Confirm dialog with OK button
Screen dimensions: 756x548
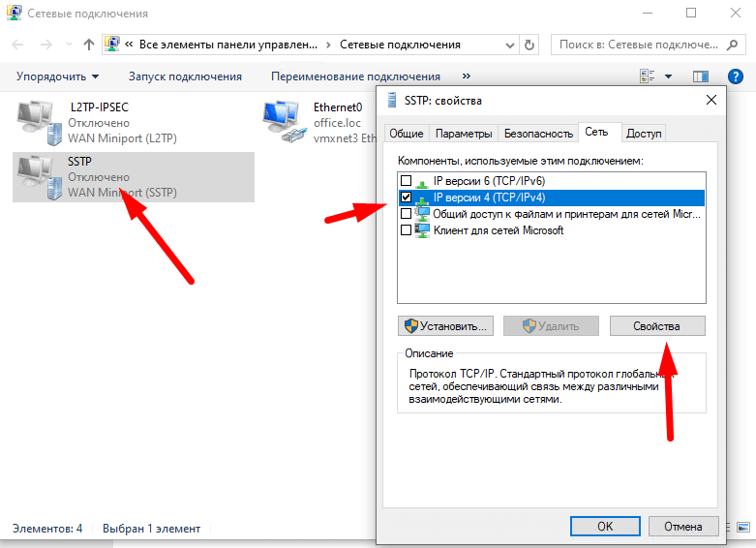pyautogui.click(x=605, y=527)
